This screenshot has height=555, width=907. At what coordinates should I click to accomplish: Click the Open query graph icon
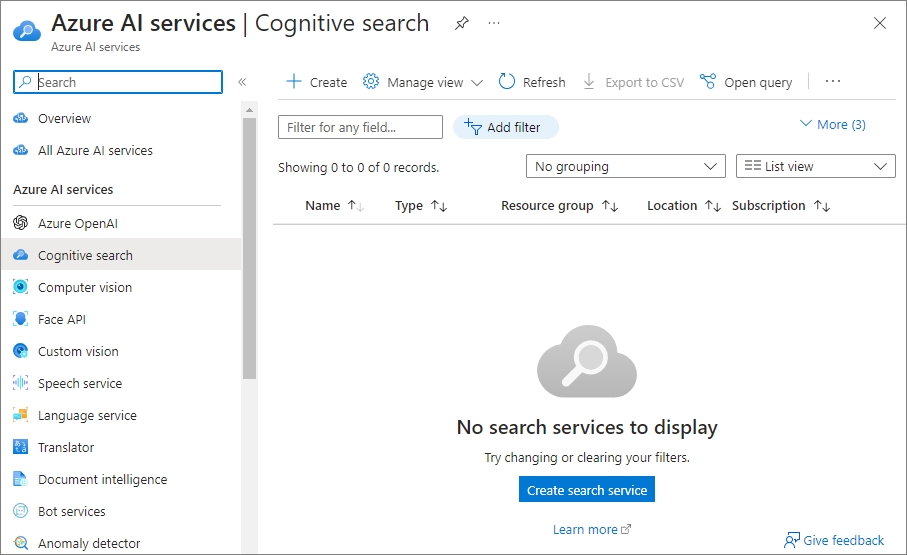pyautogui.click(x=707, y=82)
